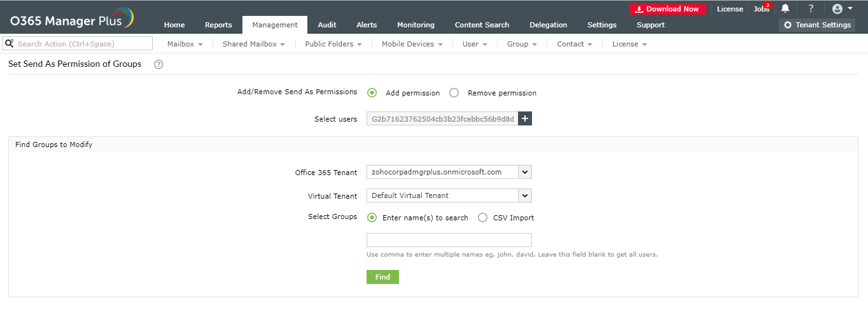Switch to the Reports tab
This screenshot has height=326, width=868.
[x=218, y=25]
